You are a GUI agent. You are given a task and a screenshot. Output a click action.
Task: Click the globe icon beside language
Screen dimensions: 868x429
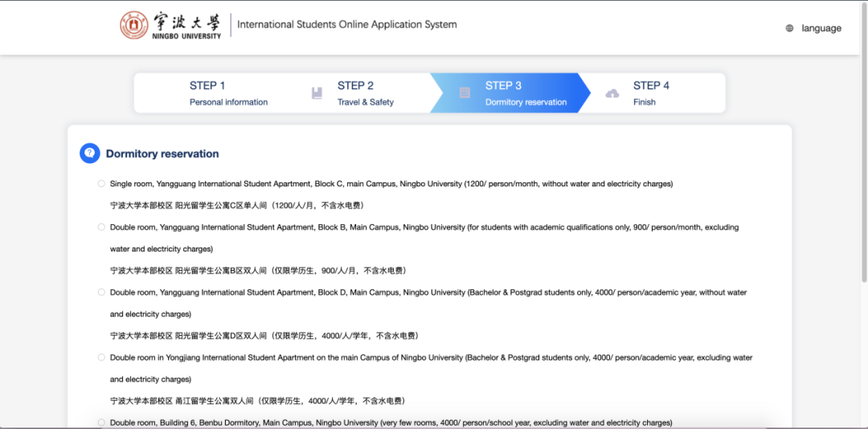click(789, 28)
